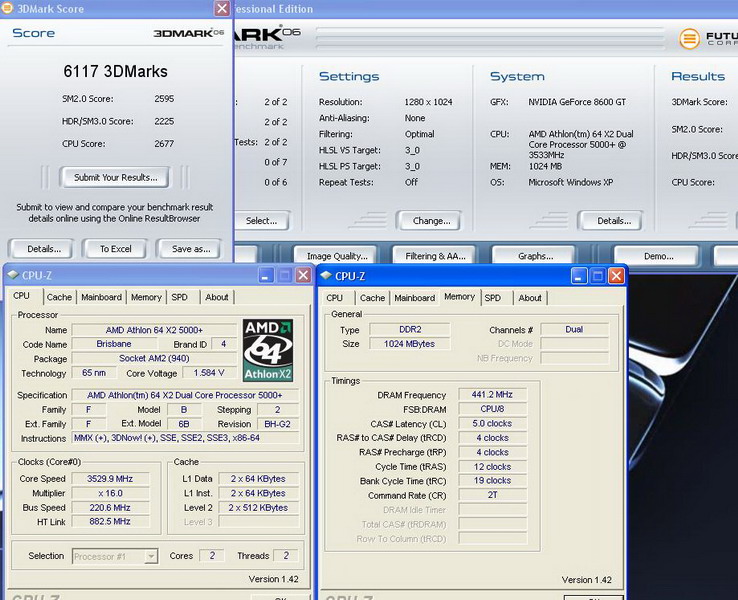
Task: Click the Core Speed 3529.9 MHz value
Action: pyautogui.click(x=110, y=479)
